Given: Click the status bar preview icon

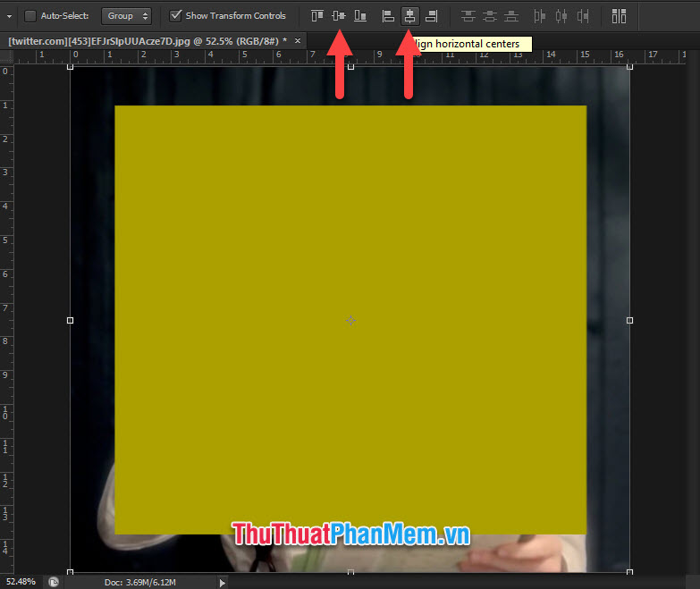Looking at the screenshot, I should tap(54, 582).
